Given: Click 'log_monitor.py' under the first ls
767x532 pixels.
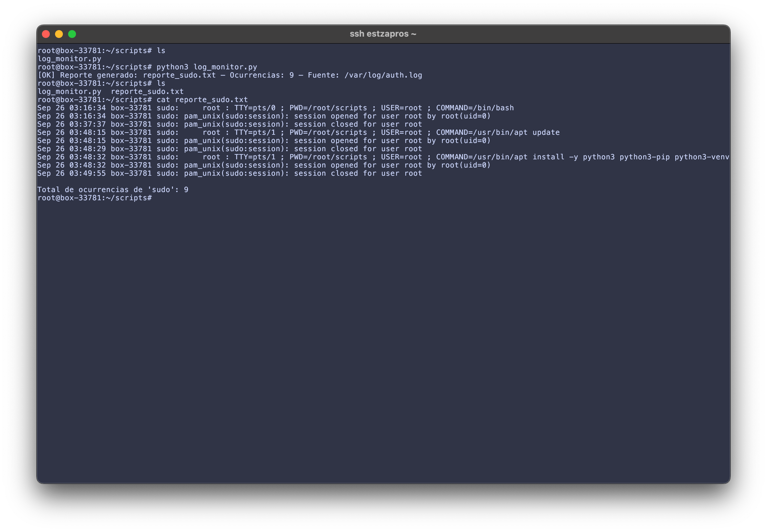Looking at the screenshot, I should point(69,59).
